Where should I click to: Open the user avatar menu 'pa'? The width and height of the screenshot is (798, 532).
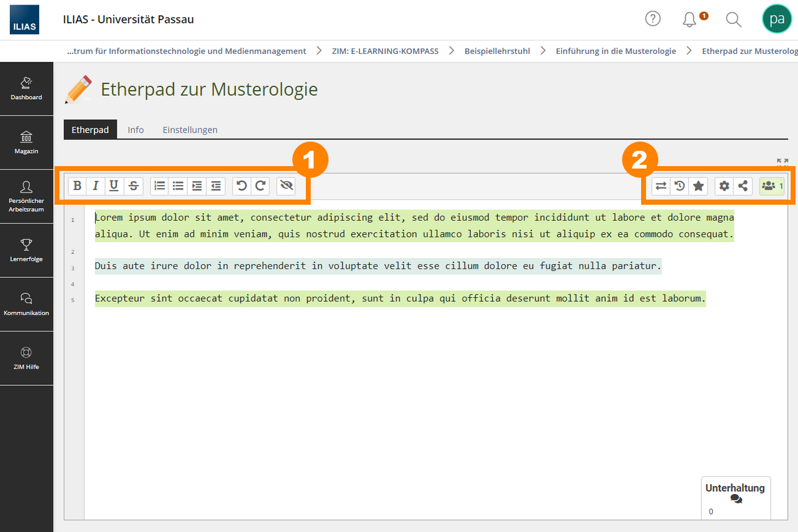(x=776, y=19)
